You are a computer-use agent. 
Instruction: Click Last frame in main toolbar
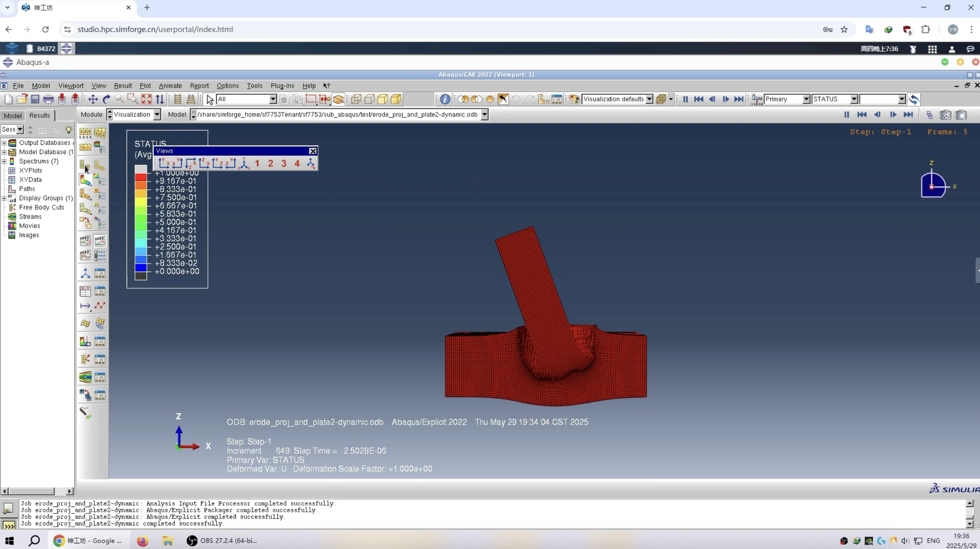(x=739, y=99)
